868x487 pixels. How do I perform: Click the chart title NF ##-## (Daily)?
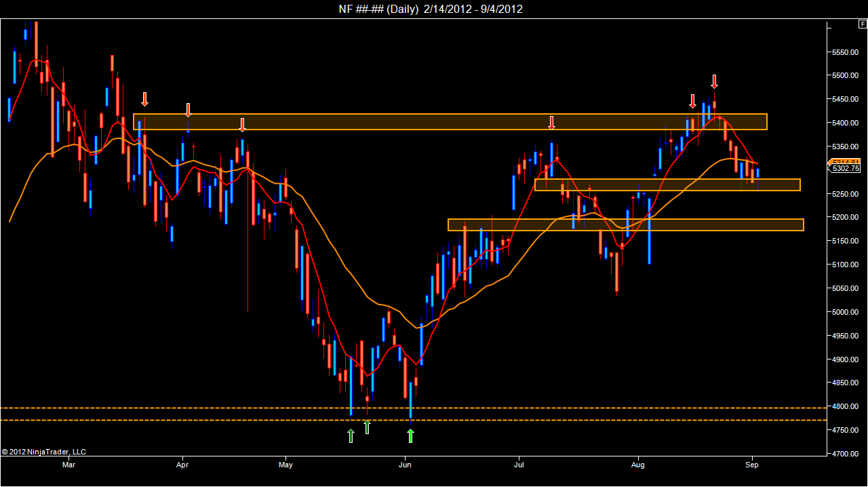(378, 9)
